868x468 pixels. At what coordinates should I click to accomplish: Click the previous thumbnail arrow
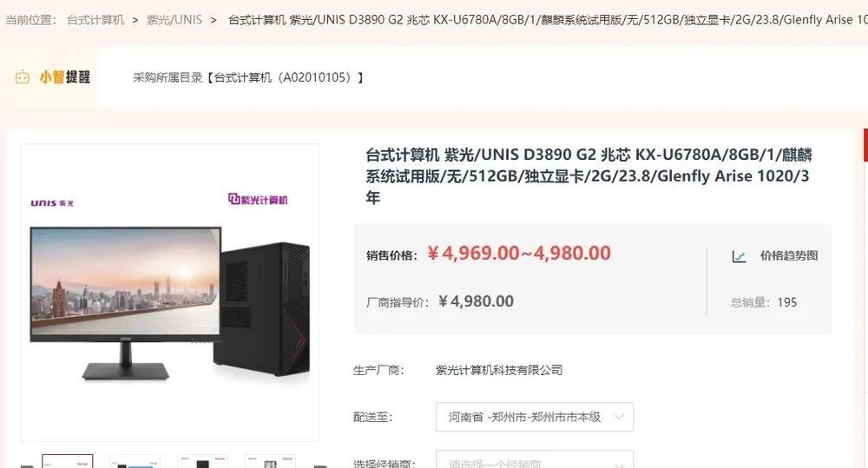[27, 465]
